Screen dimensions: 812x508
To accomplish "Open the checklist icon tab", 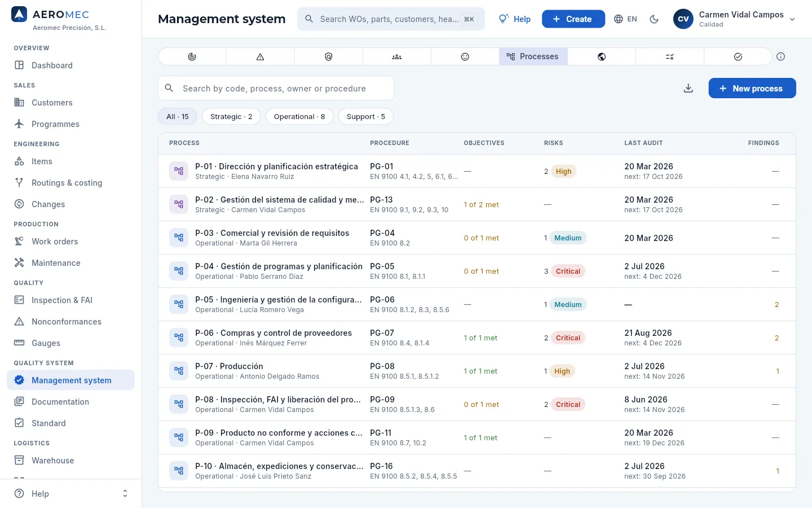I will (670, 56).
